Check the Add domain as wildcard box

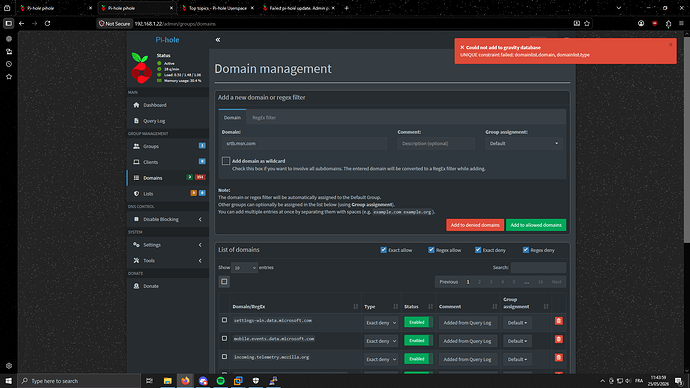(226, 161)
